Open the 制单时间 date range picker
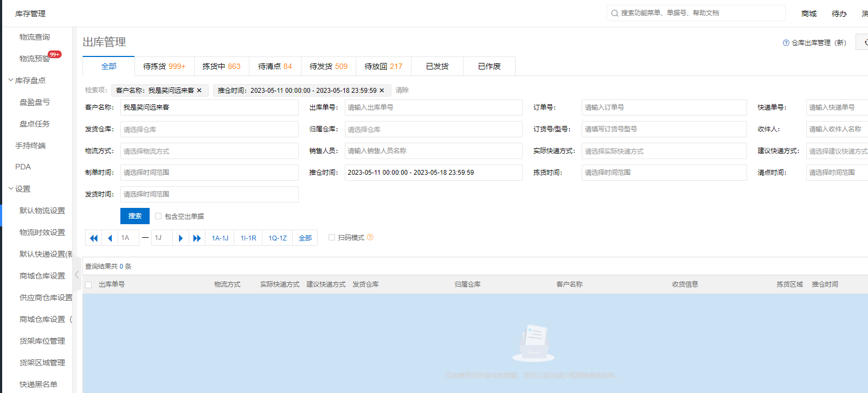Viewport: 868px width, 393px height. 209,173
